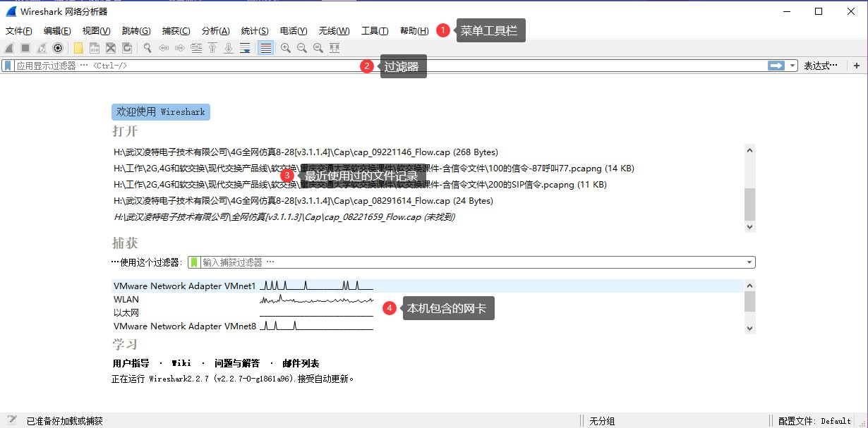The height and width of the screenshot is (428, 868).
Task: Toggle auto scroll during live capture
Action: tap(245, 48)
